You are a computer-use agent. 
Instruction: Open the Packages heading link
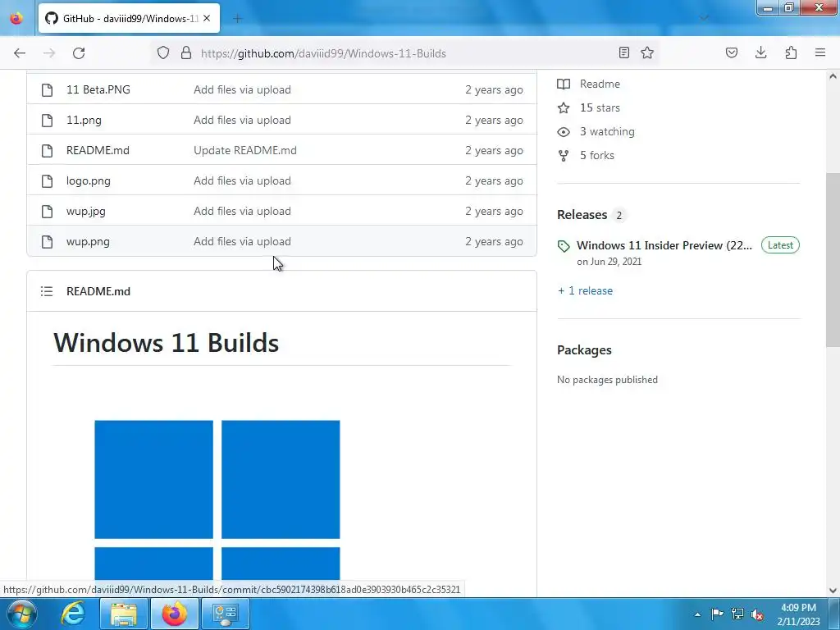pyautogui.click(x=584, y=350)
